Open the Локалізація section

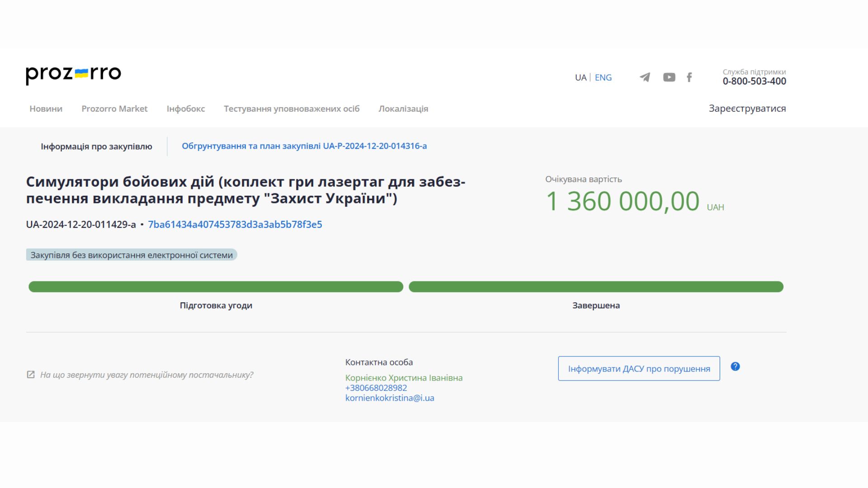(x=403, y=108)
